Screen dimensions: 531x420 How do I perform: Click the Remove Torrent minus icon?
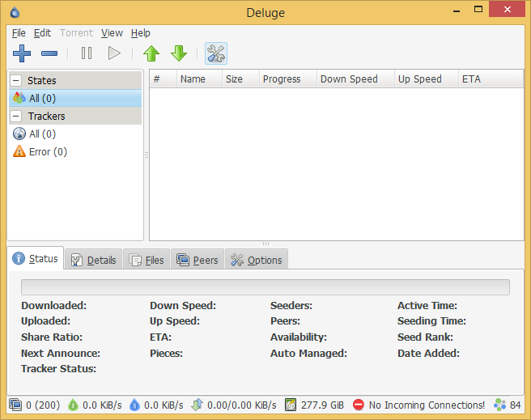coord(49,53)
